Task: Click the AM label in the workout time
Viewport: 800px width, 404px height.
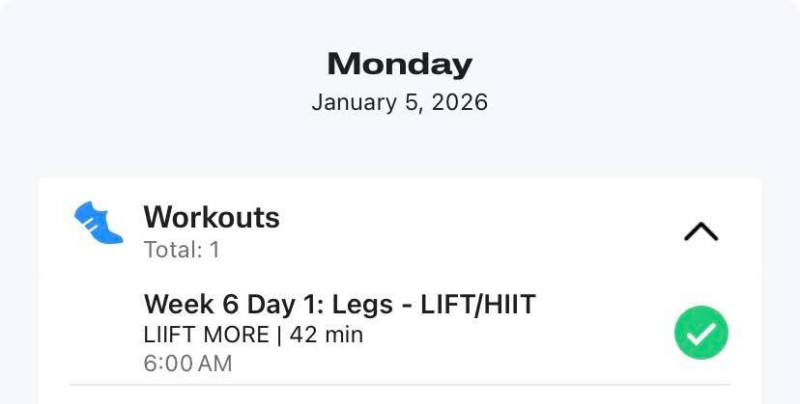Action: pyautogui.click(x=216, y=363)
